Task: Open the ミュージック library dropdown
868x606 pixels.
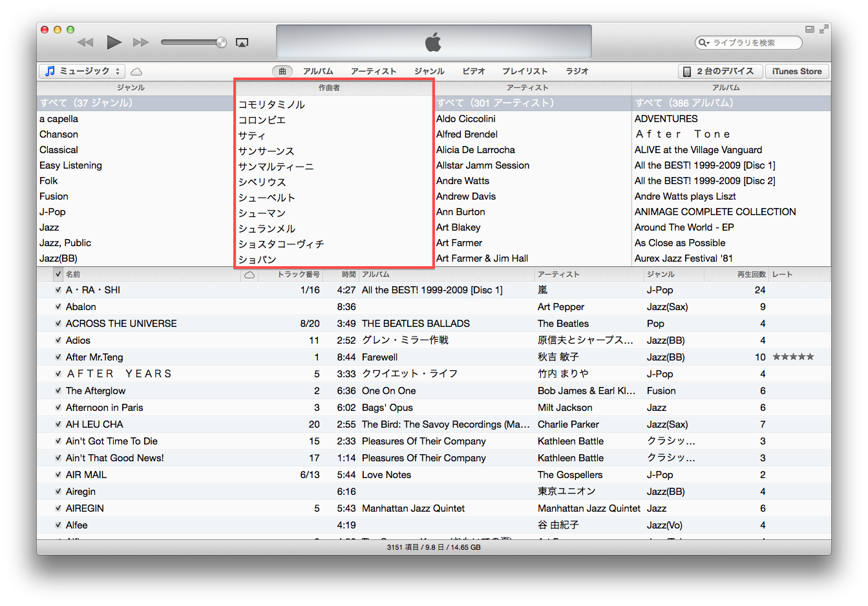Action: click(83, 71)
